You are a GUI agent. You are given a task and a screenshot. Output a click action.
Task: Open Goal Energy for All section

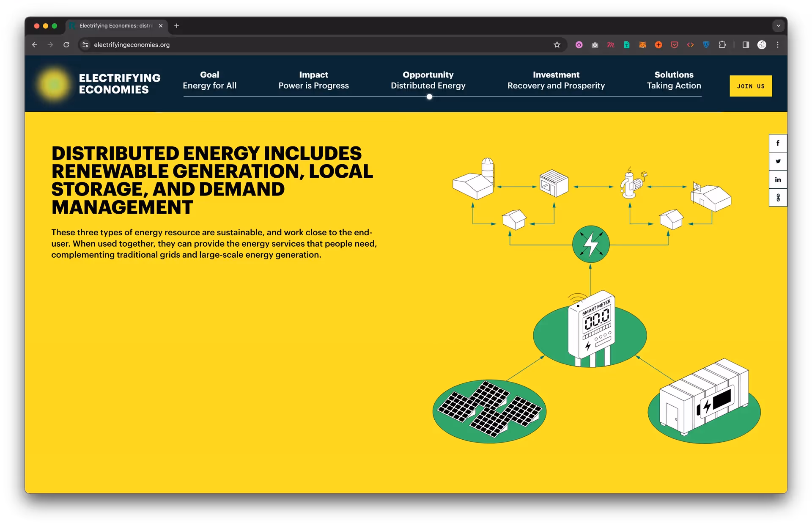coord(209,80)
